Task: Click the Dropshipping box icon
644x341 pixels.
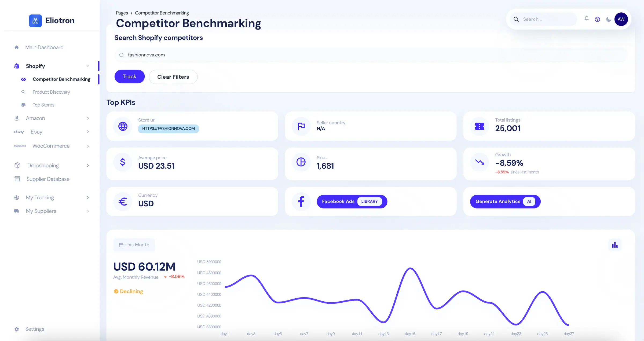Action: coord(17,166)
